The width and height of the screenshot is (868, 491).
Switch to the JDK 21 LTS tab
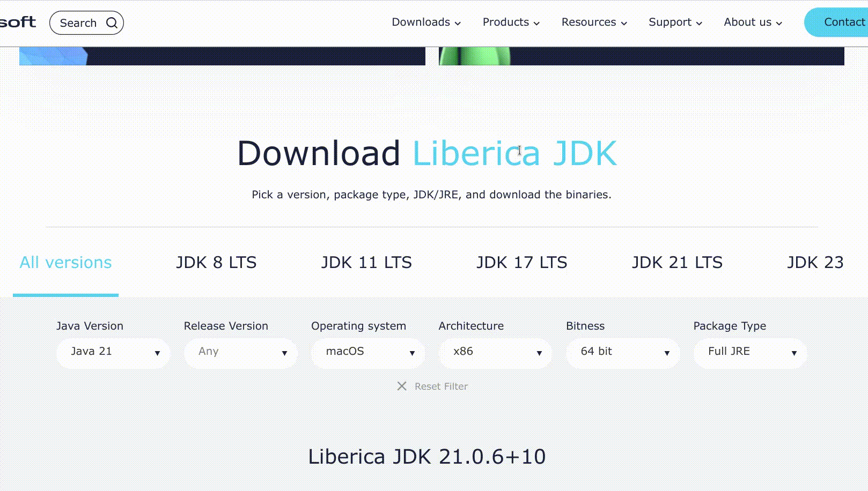pos(677,263)
